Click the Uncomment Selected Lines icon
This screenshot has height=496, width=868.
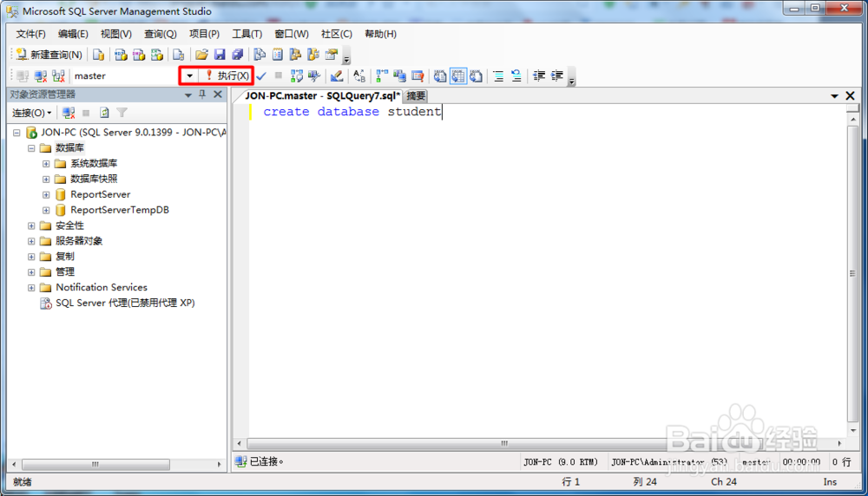[516, 75]
